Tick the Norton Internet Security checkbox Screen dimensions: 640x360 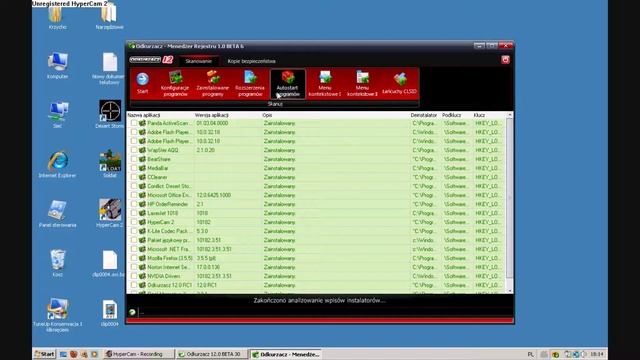(134, 267)
